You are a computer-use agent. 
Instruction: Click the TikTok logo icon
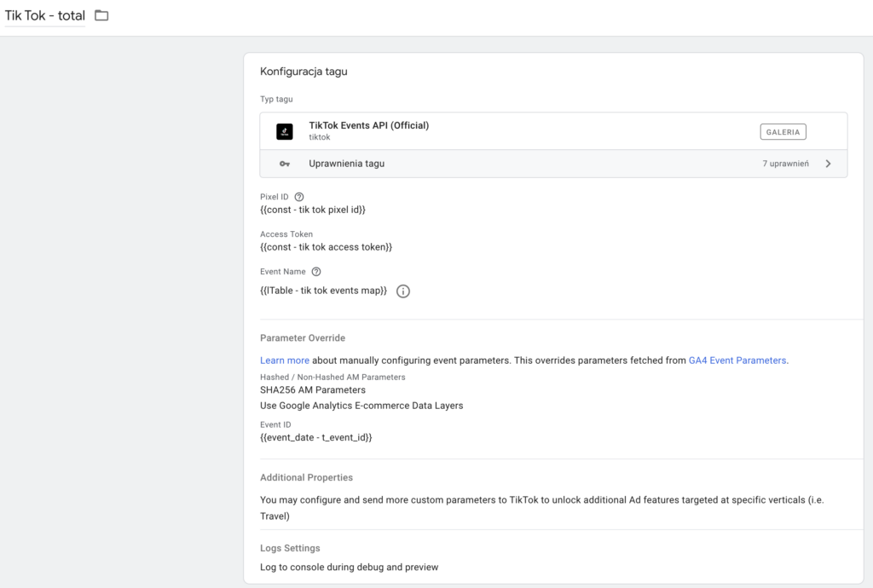click(284, 131)
